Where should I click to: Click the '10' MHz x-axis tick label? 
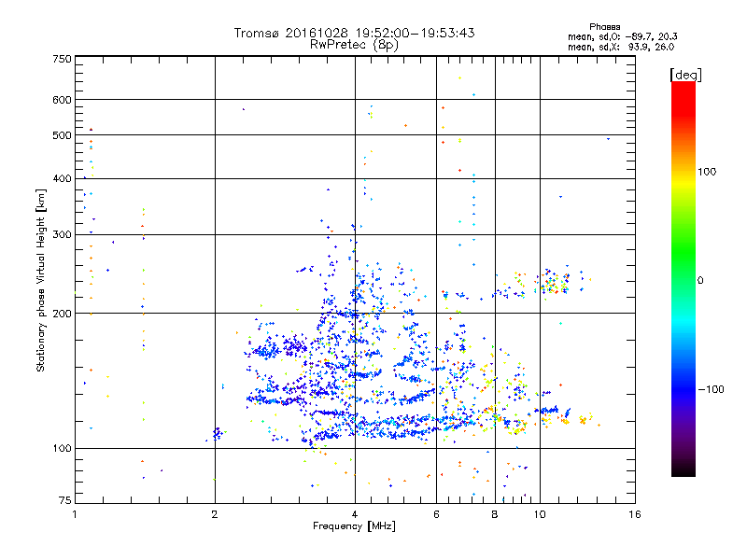(540, 514)
